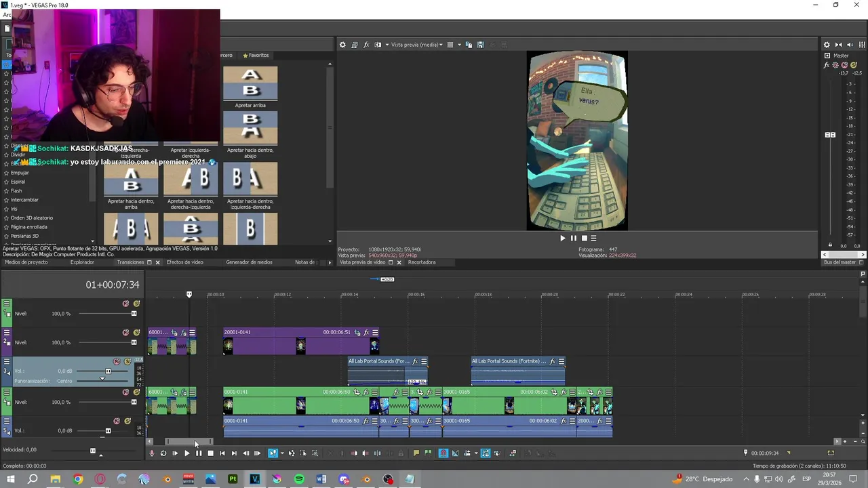Viewport: 868px width, 488px height.
Task: Solo audio track 3
Action: pos(127,361)
